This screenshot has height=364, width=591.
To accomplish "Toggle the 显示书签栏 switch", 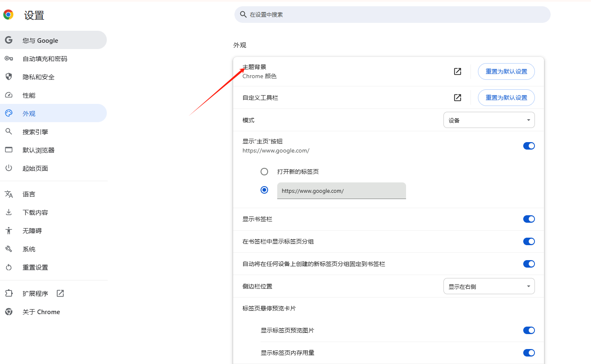I will pyautogui.click(x=529, y=219).
